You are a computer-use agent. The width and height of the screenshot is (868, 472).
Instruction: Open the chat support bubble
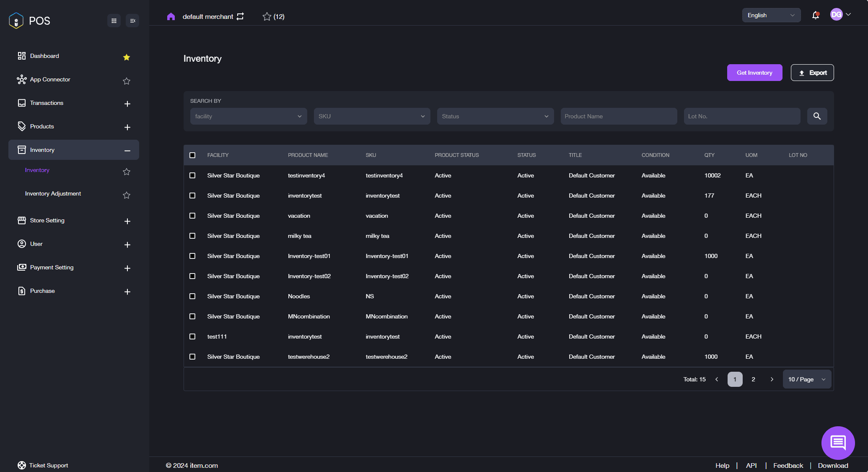tap(838, 443)
